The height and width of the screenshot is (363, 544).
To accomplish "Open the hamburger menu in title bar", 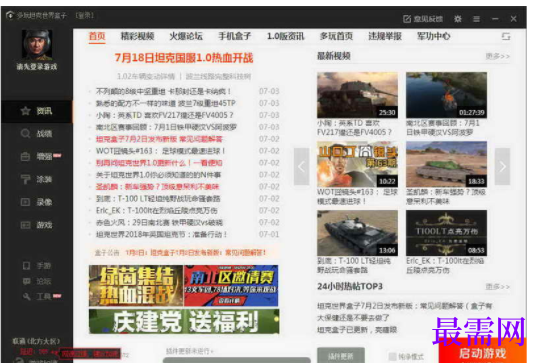I will tap(477, 19).
